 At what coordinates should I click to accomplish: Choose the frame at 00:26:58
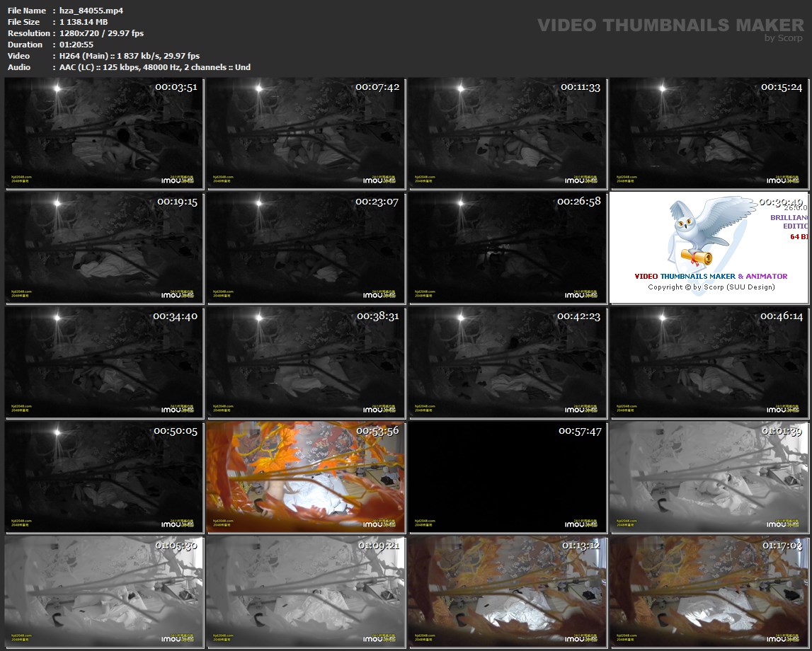click(x=508, y=248)
